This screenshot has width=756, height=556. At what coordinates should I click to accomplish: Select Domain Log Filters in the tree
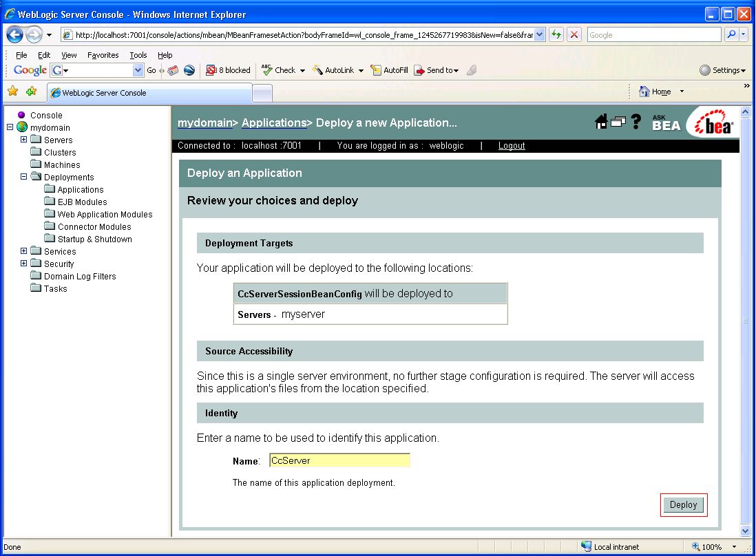pos(80,276)
